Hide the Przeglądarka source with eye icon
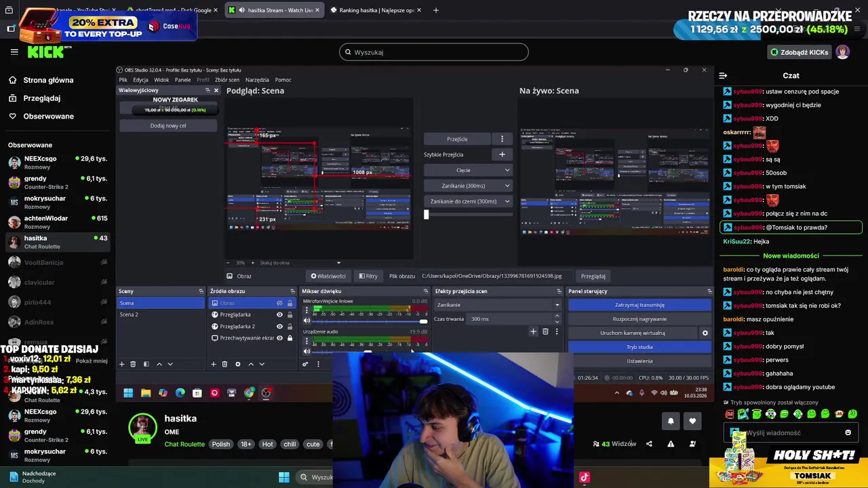Screen dimensions: 868x488 coord(279,314)
